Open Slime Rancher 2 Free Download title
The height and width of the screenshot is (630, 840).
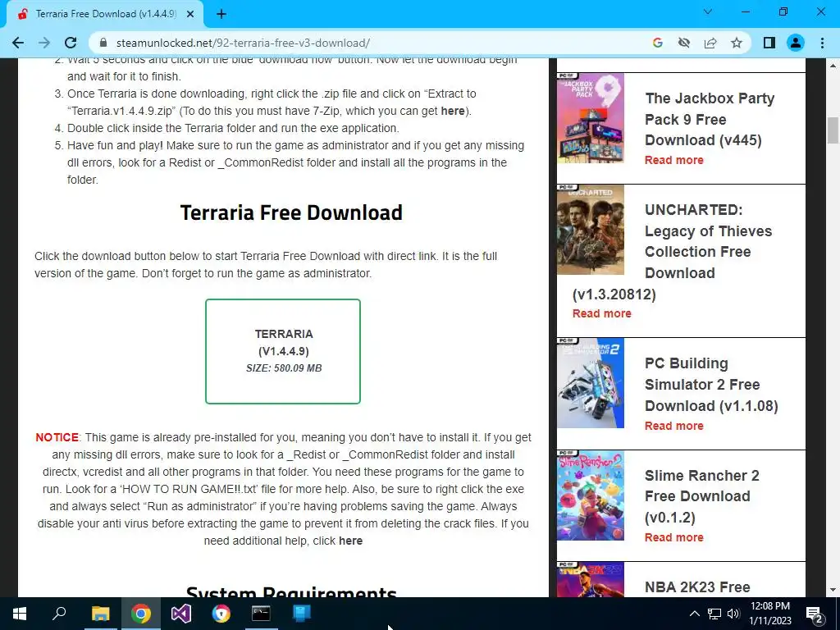point(702,496)
